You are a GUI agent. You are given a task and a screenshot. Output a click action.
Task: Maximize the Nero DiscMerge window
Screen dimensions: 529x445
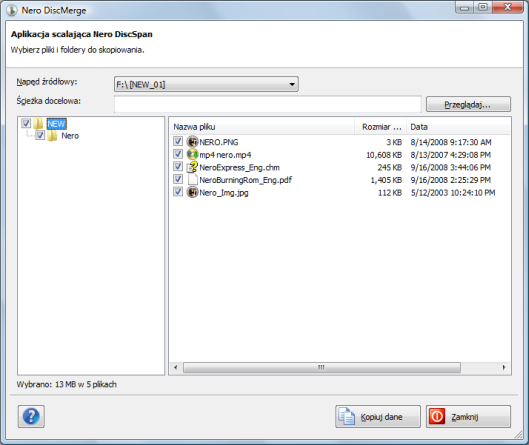[x=483, y=7]
